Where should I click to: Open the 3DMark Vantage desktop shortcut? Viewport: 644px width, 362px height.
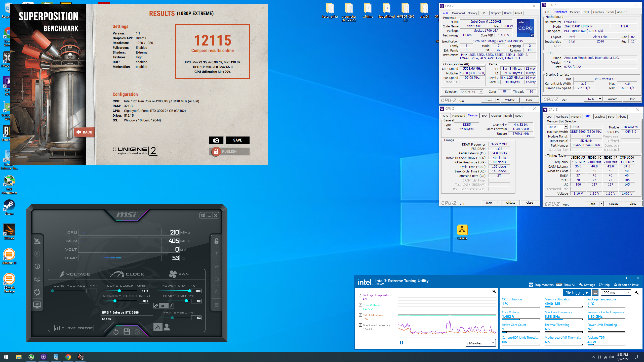pyautogui.click(x=9, y=283)
